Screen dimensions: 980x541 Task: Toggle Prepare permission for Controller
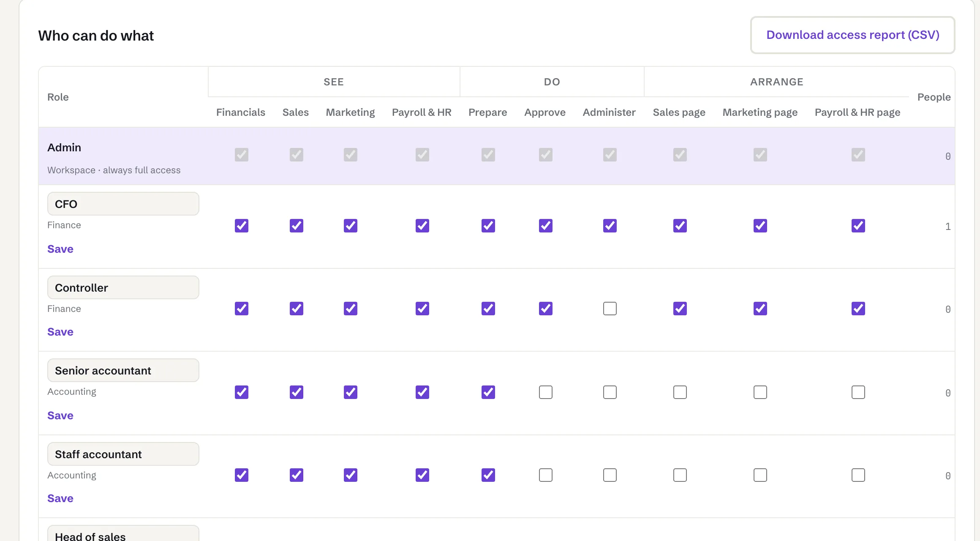point(488,309)
